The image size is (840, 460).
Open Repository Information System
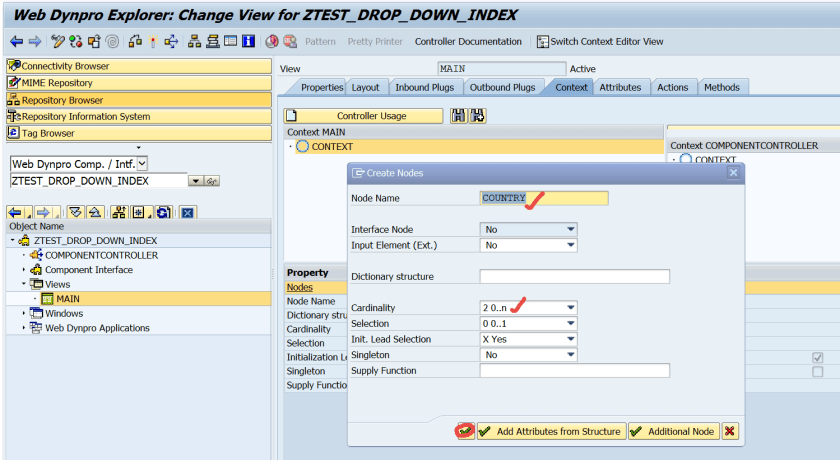point(139,116)
